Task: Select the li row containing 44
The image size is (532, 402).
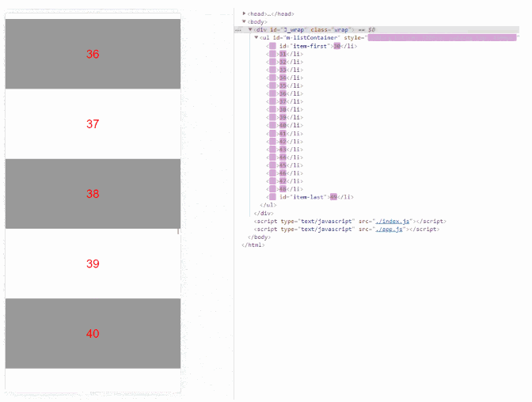Action: [x=284, y=157]
